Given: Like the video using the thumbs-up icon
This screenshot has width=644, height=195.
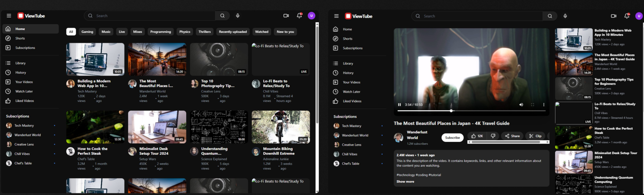Looking at the screenshot, I should (474, 136).
